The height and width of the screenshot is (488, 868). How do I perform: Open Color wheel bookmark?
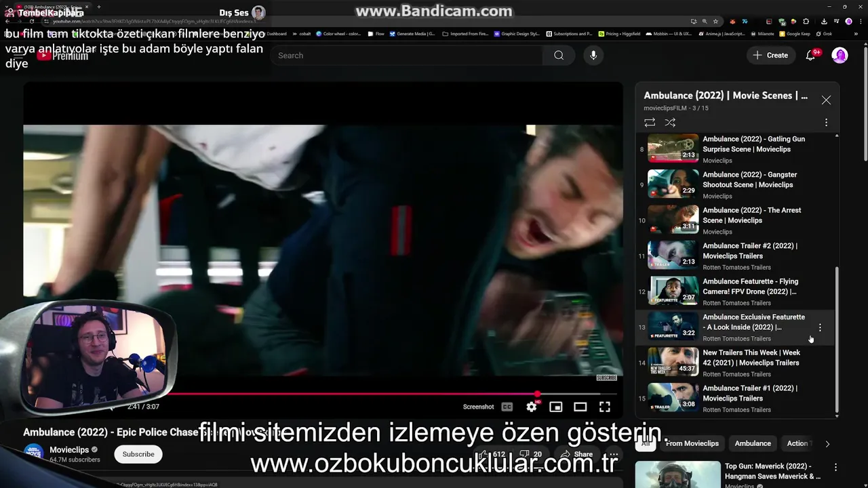pyautogui.click(x=339, y=34)
